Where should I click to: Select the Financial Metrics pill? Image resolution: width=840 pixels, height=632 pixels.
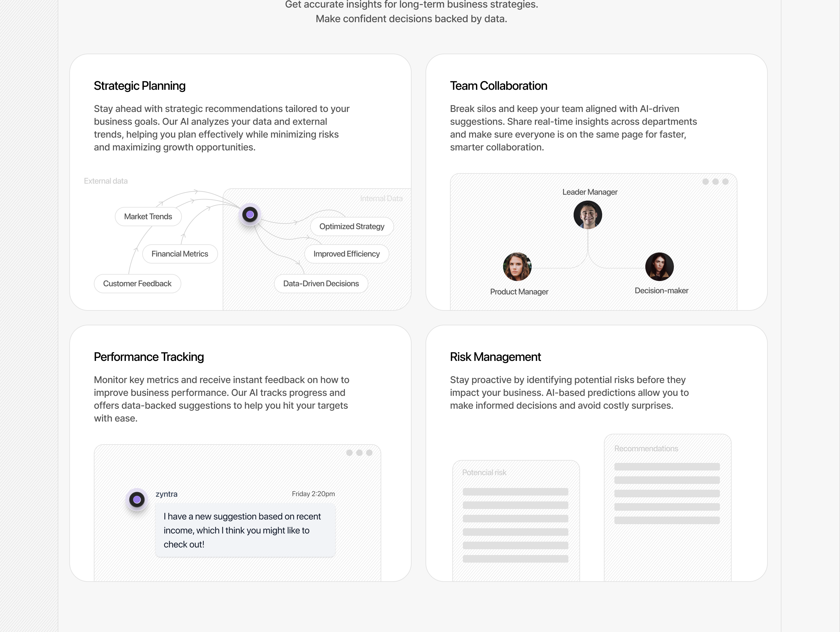[x=180, y=254]
